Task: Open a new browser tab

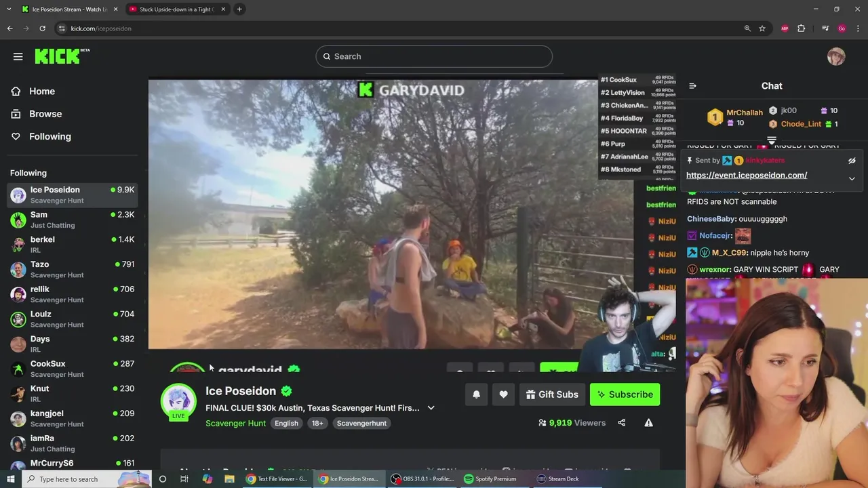Action: pyautogui.click(x=239, y=9)
